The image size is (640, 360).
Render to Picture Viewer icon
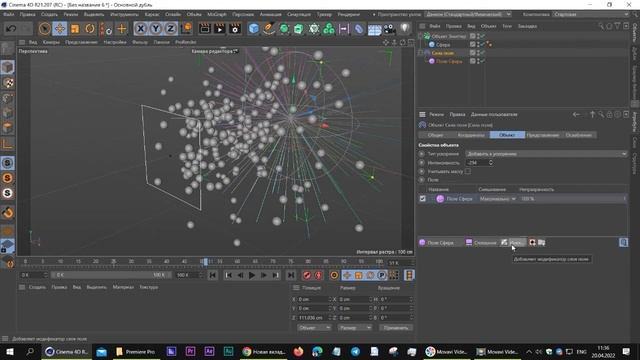coord(220,29)
